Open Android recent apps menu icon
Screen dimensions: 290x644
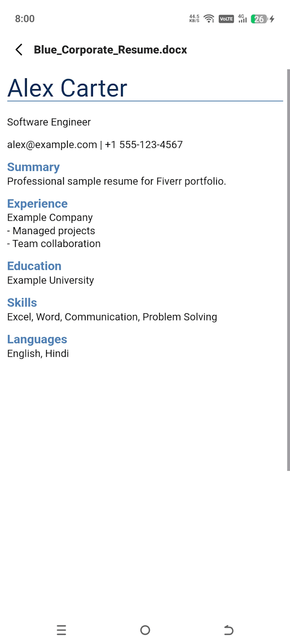coord(61,630)
